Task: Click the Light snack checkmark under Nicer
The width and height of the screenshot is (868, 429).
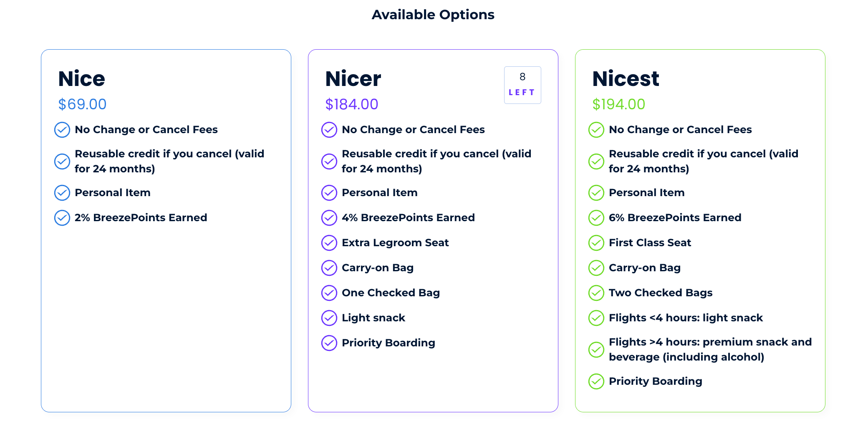Action: point(329,318)
